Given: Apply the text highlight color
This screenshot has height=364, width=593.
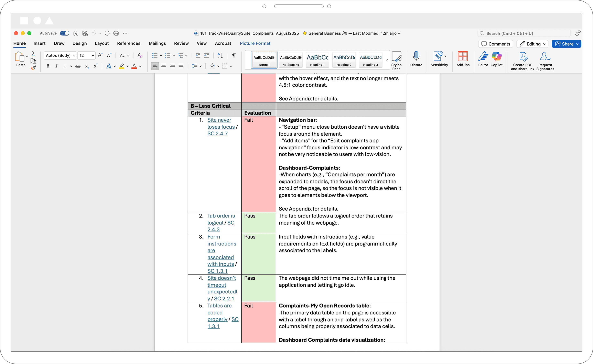Looking at the screenshot, I should coord(121,66).
